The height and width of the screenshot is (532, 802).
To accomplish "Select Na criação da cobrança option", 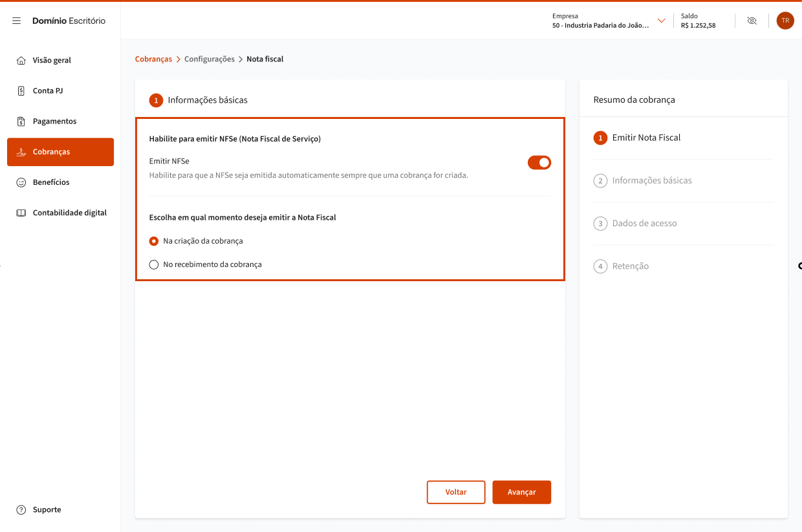I will click(x=154, y=241).
